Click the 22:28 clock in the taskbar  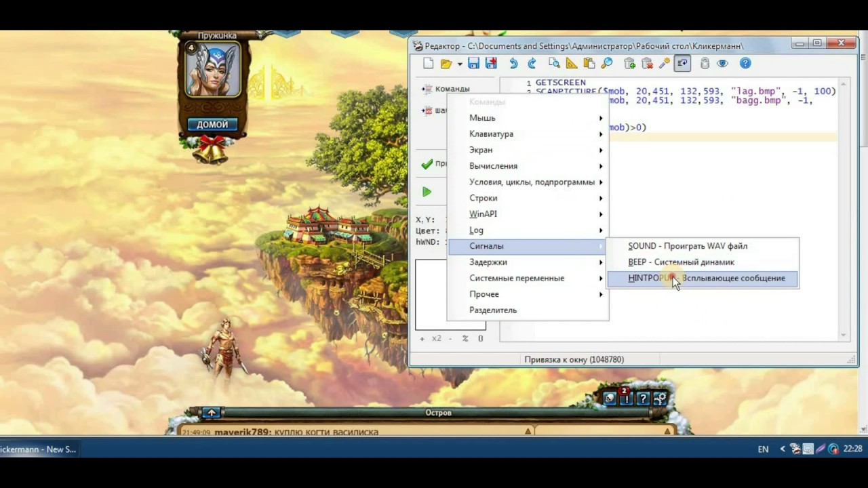[852, 449]
